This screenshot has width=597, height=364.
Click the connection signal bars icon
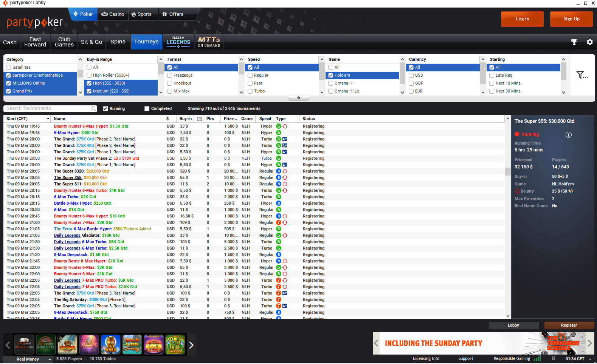pyautogui.click(x=537, y=359)
